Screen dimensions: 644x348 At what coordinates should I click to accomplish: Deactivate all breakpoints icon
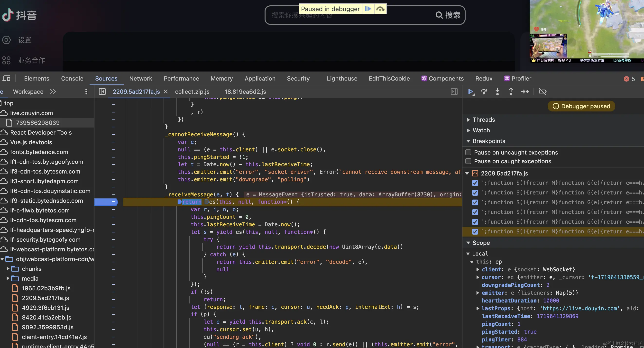point(542,92)
